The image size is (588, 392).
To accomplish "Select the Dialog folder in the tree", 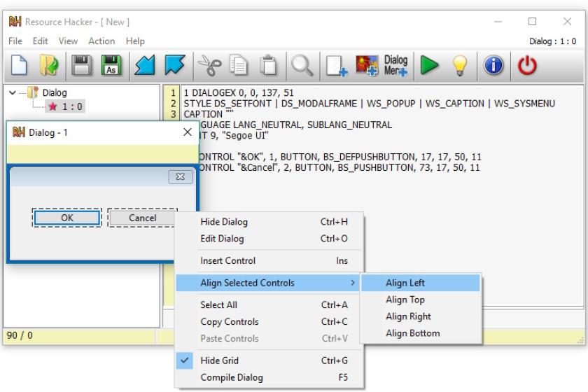I will coord(55,92).
